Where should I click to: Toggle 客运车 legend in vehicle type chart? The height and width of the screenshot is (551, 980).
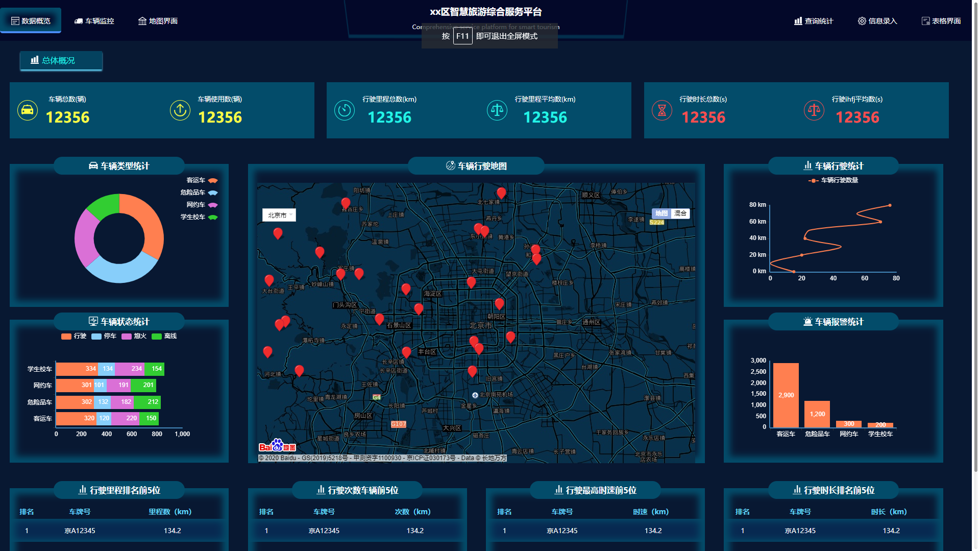[x=202, y=180]
